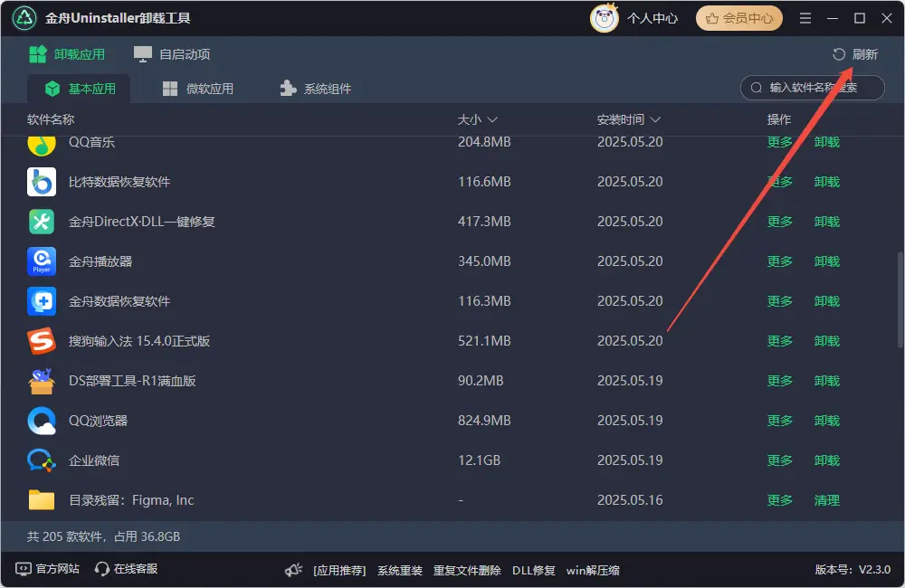Select the 金舟DirectX-DLL一键修复 tool icon
Viewport: 905px width, 588px height.
pos(40,222)
